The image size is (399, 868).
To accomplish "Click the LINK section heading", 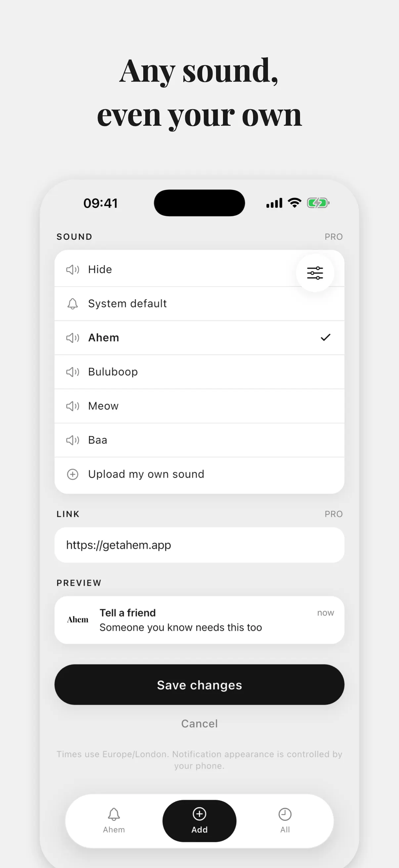I will [68, 514].
